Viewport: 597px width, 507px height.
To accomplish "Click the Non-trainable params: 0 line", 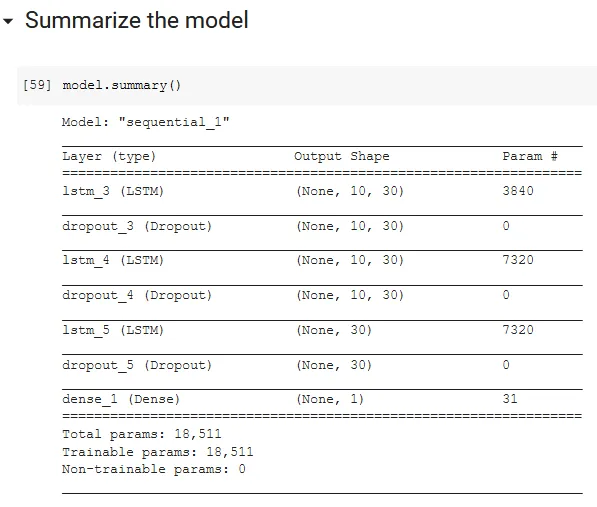I will pos(154,469).
